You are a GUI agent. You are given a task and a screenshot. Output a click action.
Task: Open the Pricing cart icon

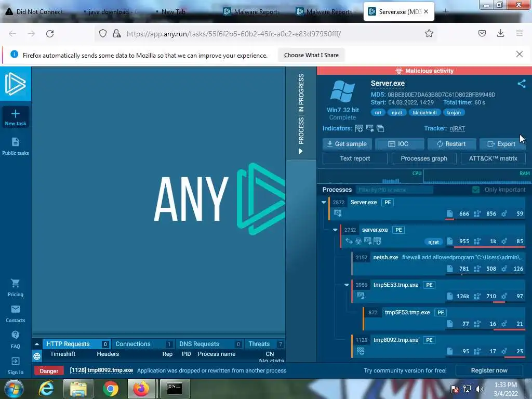point(15,283)
